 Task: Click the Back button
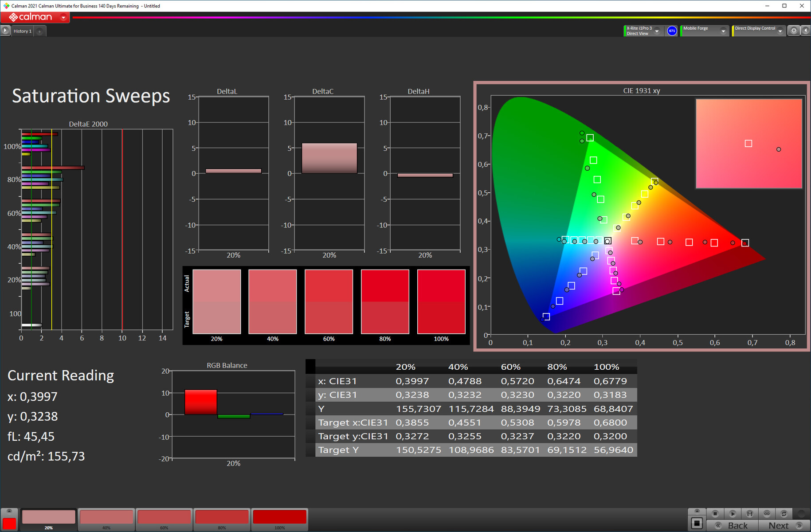coord(732,525)
